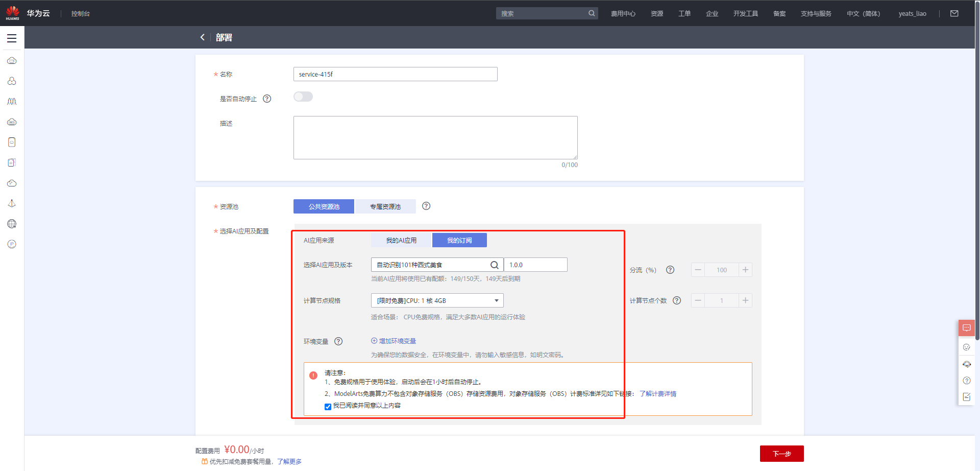Image resolution: width=980 pixels, height=471 pixels.
Task: Click the 描述 text area
Action: [x=435, y=137]
